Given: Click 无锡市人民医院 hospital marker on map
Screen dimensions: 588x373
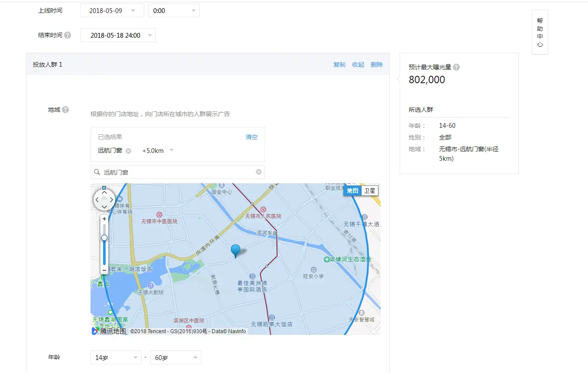Looking at the screenshot, I should pos(262,210).
